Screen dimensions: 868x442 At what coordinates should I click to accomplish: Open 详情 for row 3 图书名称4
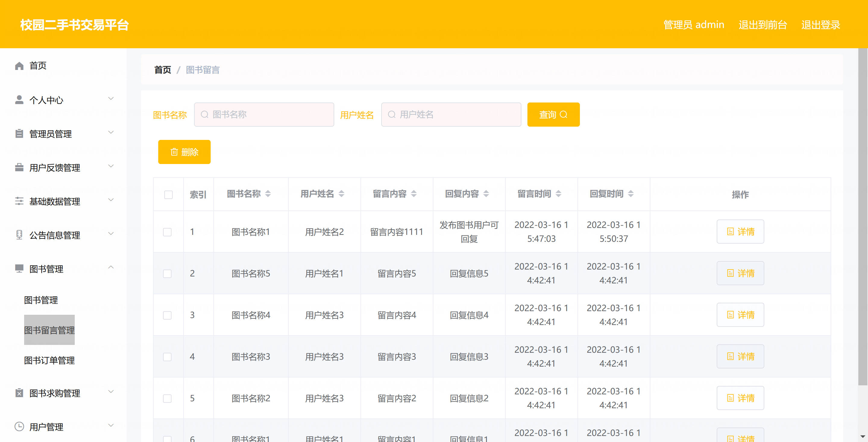point(740,315)
